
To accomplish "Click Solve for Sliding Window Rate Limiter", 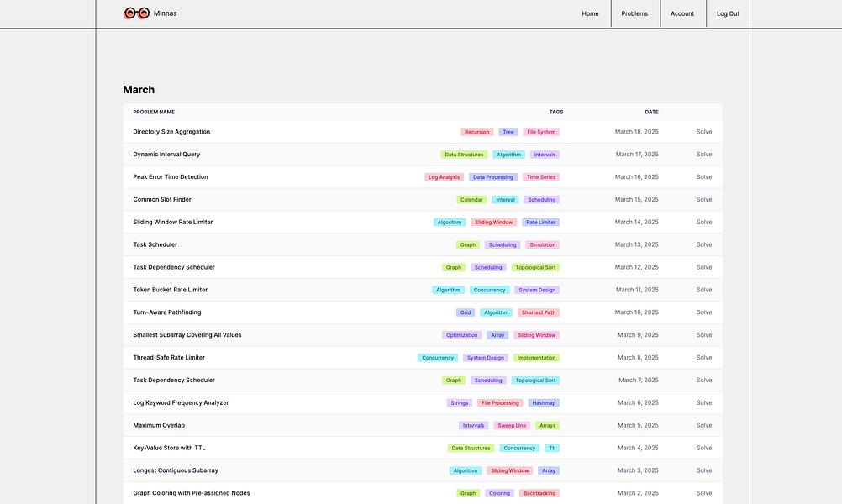I will coord(704,223).
